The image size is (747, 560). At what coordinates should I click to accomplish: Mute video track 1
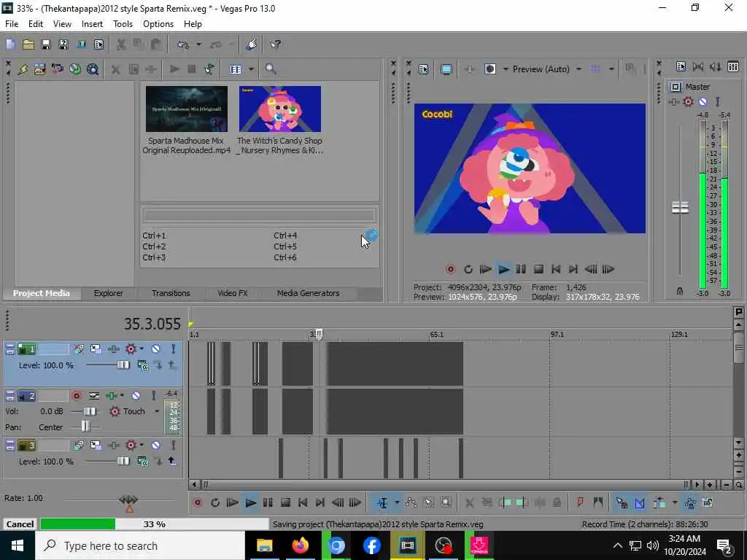click(156, 349)
